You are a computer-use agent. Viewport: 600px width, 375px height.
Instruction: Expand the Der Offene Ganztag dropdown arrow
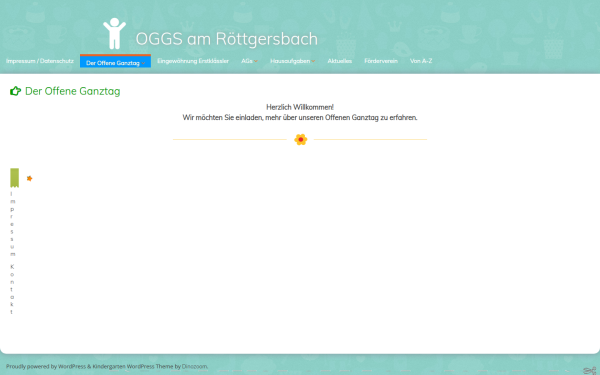143,63
